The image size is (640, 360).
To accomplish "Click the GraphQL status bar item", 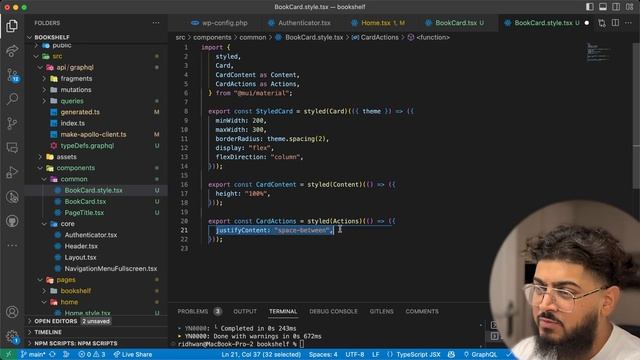I will [480, 354].
